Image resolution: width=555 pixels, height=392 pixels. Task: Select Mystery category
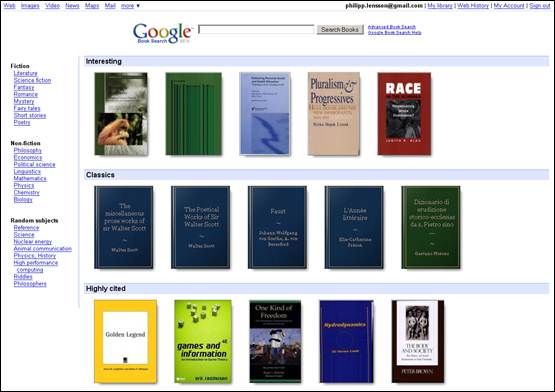[x=24, y=102]
